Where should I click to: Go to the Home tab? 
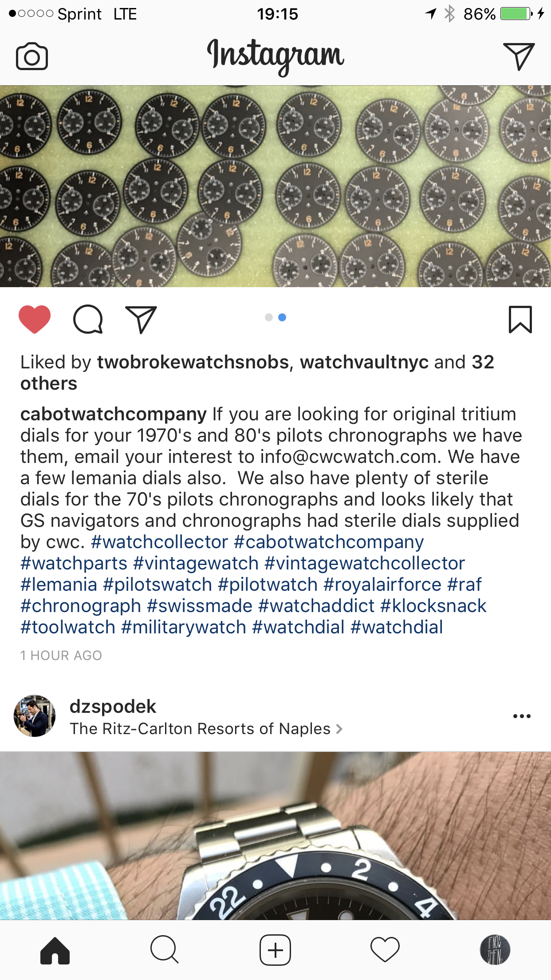click(x=55, y=950)
